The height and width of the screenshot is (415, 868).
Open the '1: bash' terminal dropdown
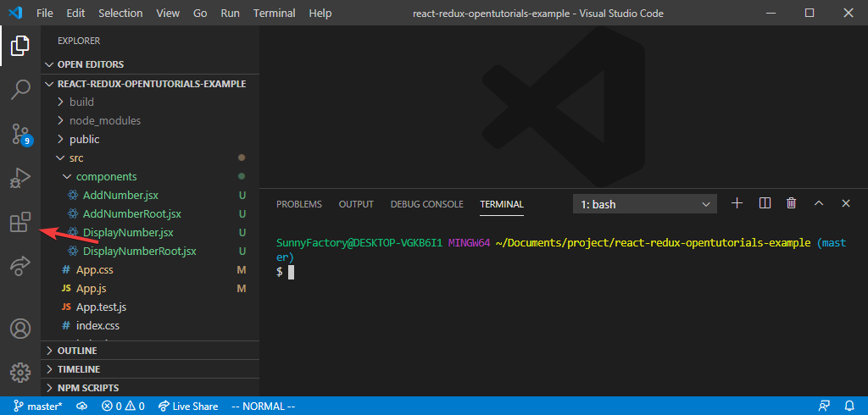(x=645, y=204)
